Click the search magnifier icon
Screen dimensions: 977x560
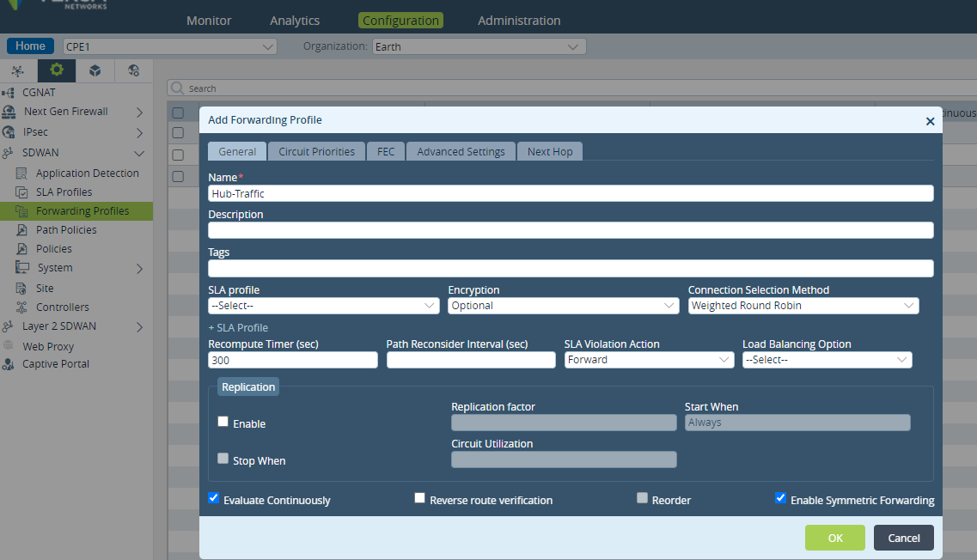click(178, 88)
